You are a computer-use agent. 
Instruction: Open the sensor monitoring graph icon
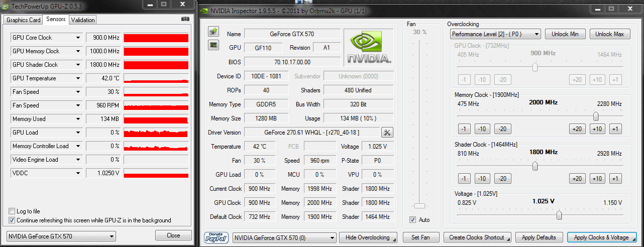coord(213,45)
